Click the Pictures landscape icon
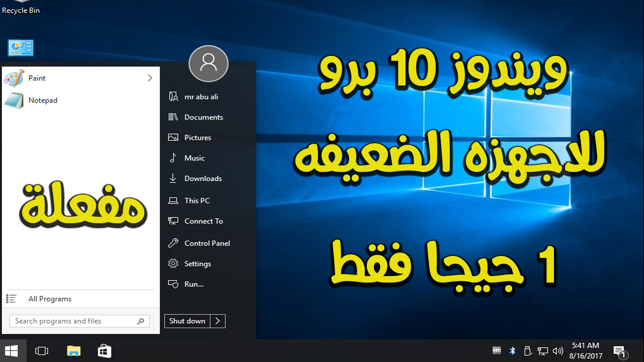 (x=173, y=137)
